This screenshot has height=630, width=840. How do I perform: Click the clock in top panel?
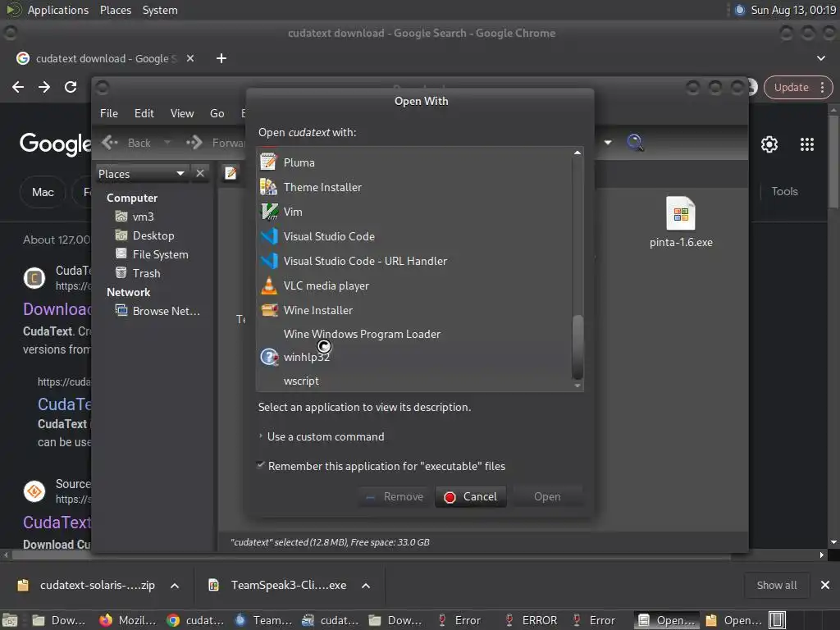793,10
